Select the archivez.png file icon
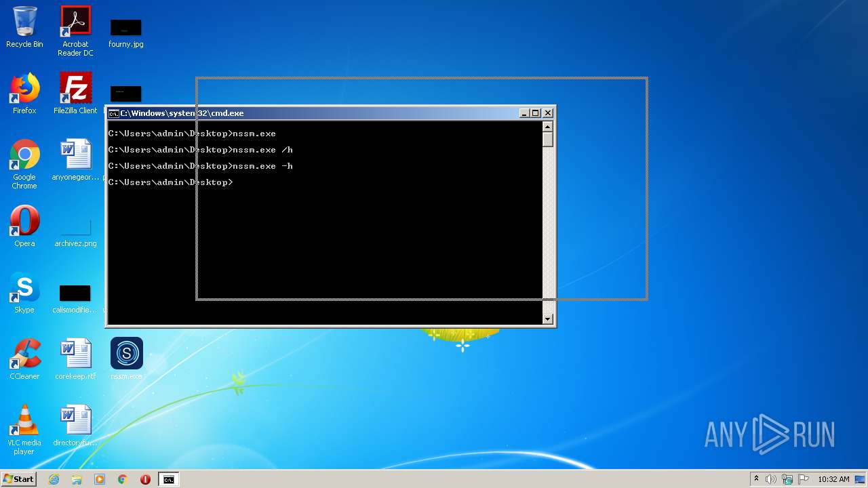 [x=75, y=230]
